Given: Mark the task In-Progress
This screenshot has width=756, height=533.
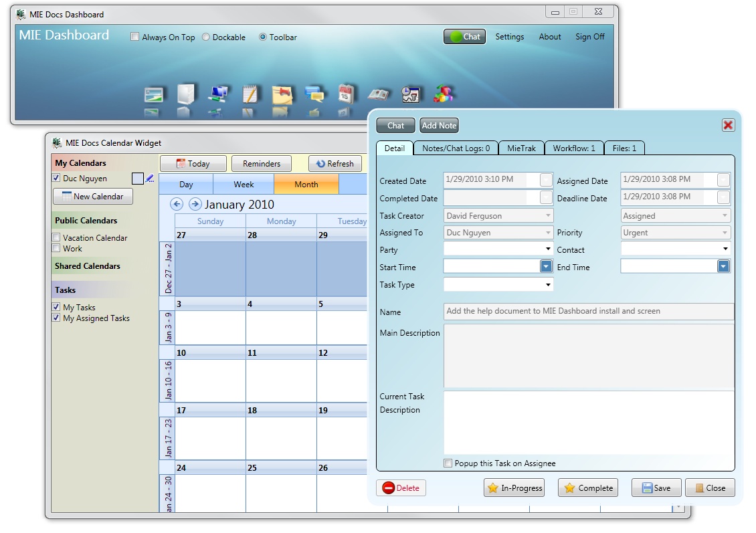Looking at the screenshot, I should pos(514,488).
